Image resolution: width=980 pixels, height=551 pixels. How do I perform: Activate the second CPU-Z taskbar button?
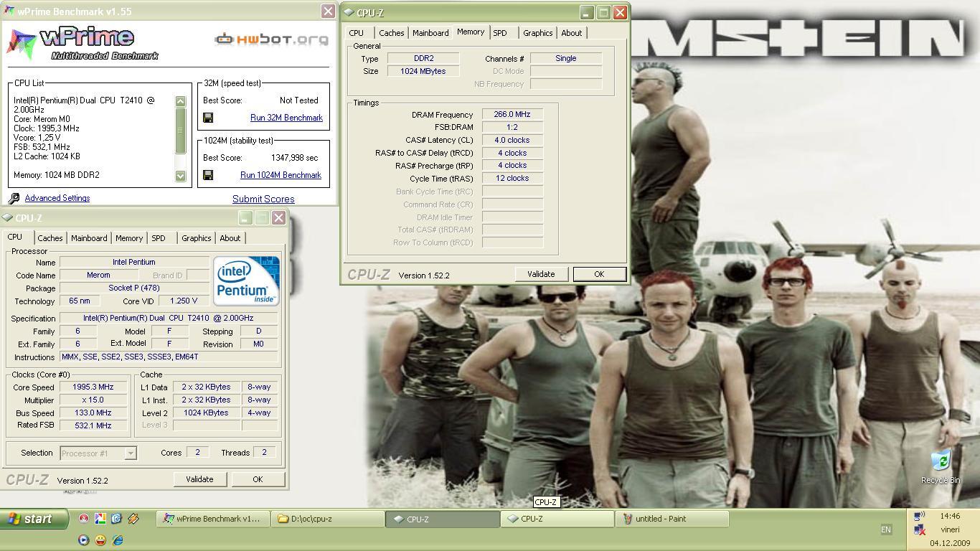(557, 519)
